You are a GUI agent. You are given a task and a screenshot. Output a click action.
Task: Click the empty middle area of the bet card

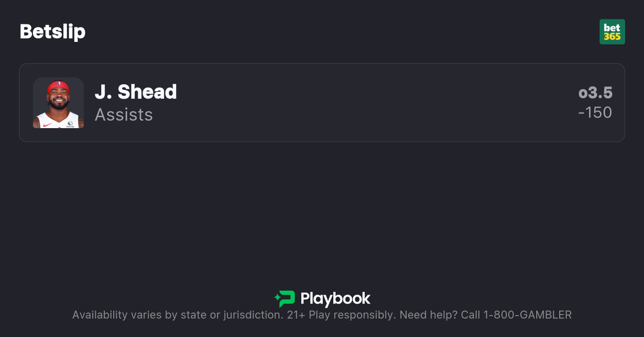(x=349, y=103)
